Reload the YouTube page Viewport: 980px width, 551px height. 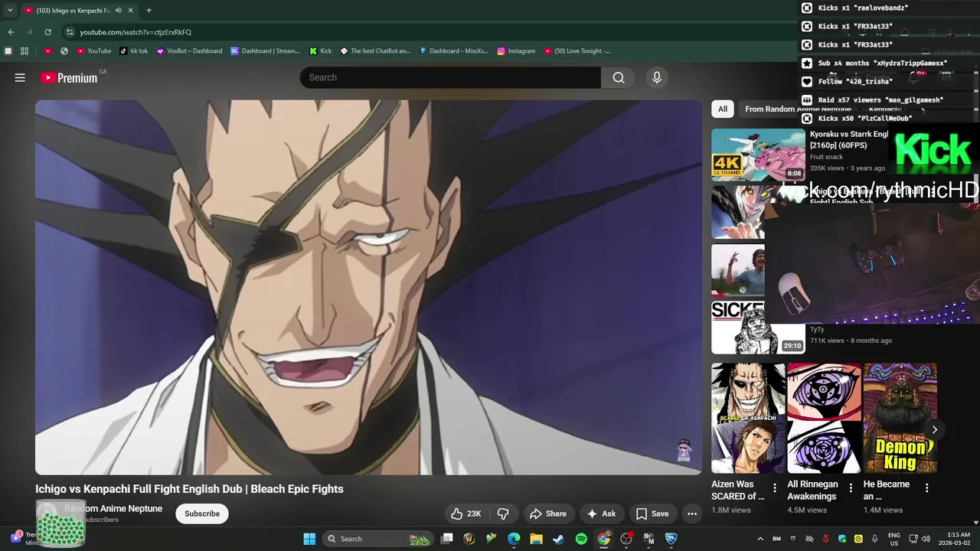click(x=47, y=32)
